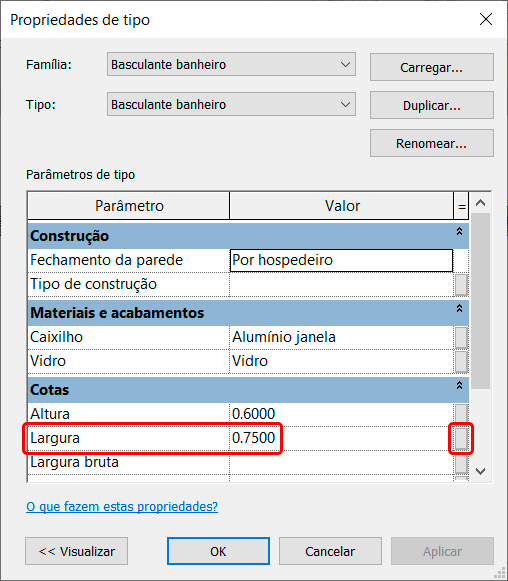
Task: Click the Duplicar... button
Action: (432, 105)
